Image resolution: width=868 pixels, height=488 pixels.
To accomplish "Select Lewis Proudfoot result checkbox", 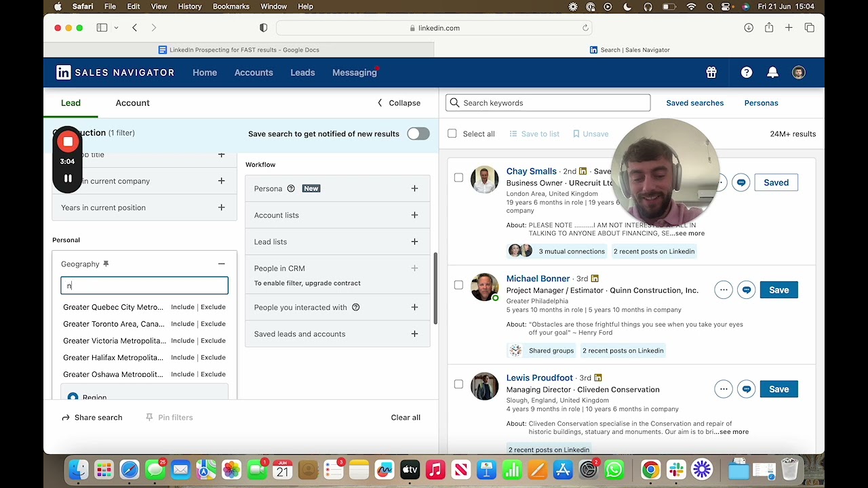I will (458, 384).
